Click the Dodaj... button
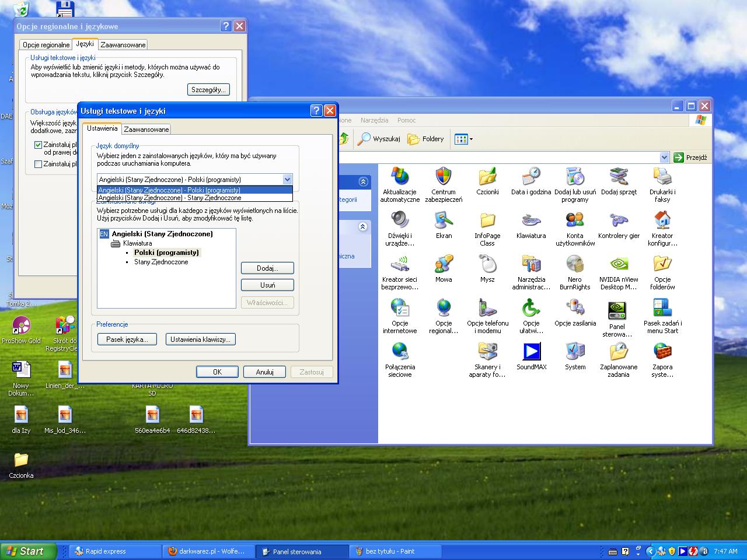Image resolution: width=747 pixels, height=560 pixels. coord(267,268)
